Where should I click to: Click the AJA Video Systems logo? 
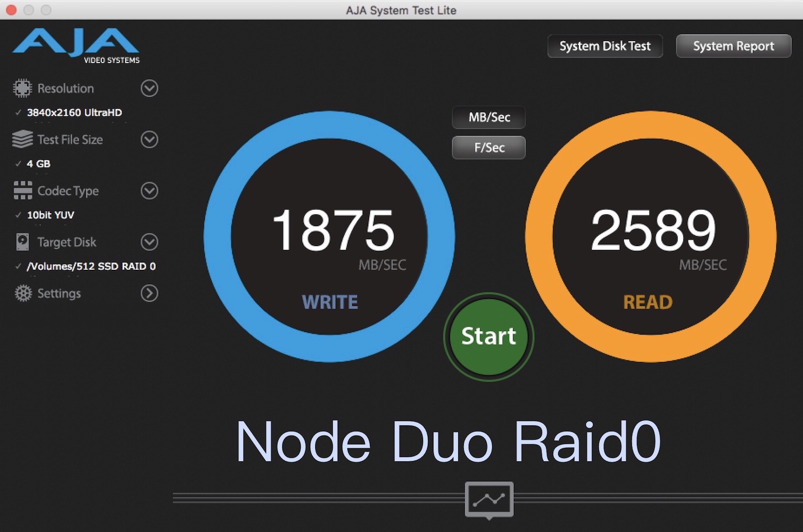76,46
